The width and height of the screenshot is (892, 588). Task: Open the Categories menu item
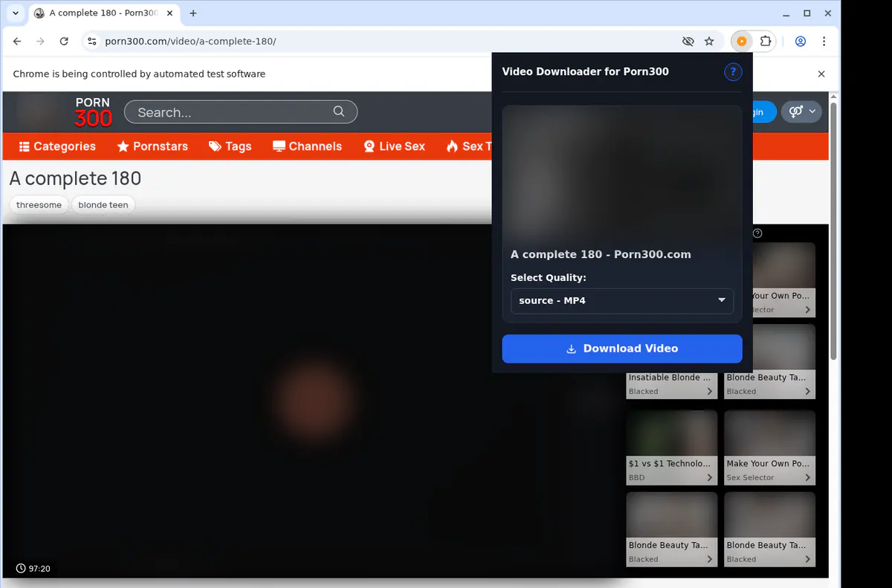57,146
